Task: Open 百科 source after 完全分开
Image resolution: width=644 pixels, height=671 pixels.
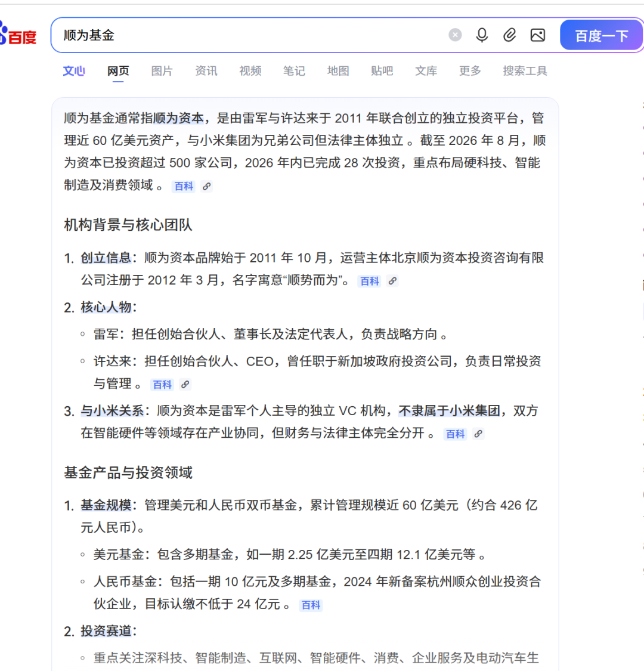Action: point(455,434)
